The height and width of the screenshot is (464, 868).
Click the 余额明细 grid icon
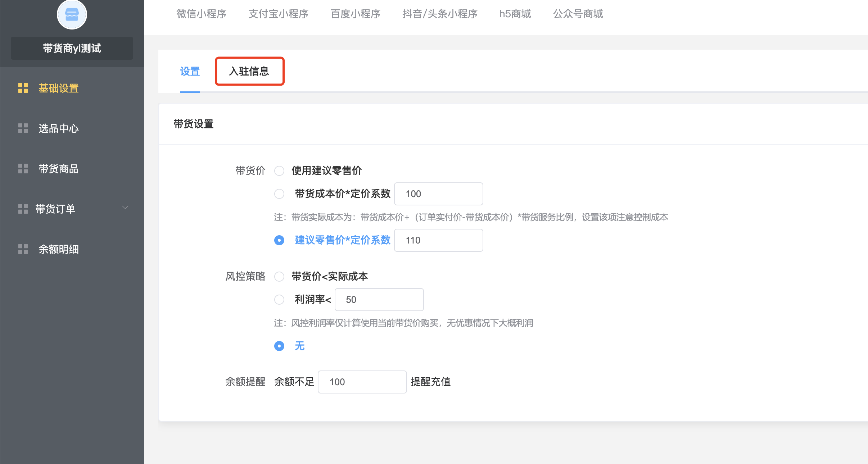coord(23,249)
